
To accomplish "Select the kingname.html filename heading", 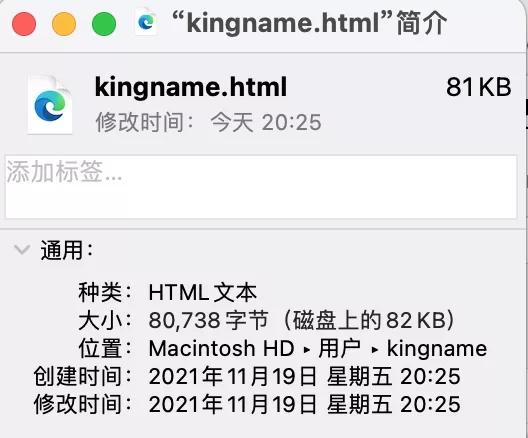I will 191,87.
